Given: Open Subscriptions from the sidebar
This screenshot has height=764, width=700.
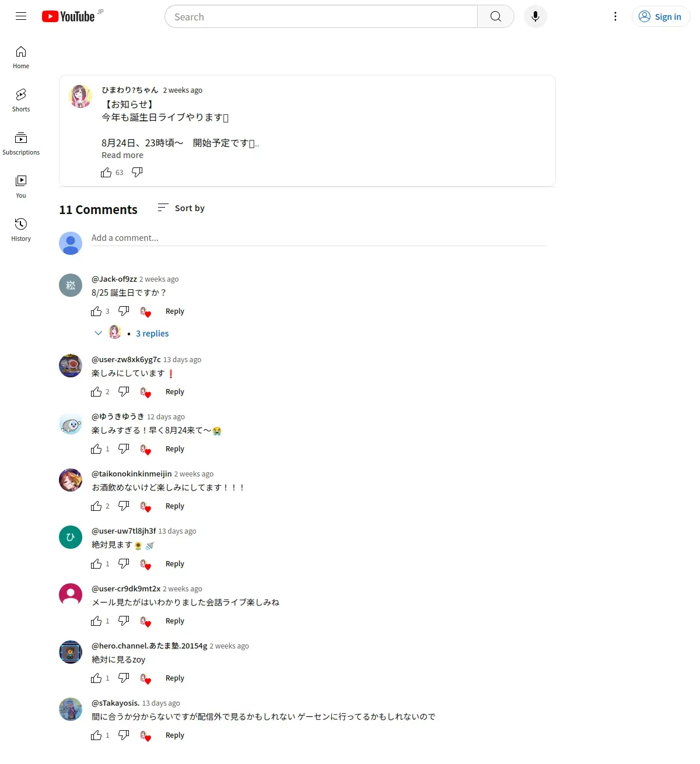Looking at the screenshot, I should click(21, 143).
